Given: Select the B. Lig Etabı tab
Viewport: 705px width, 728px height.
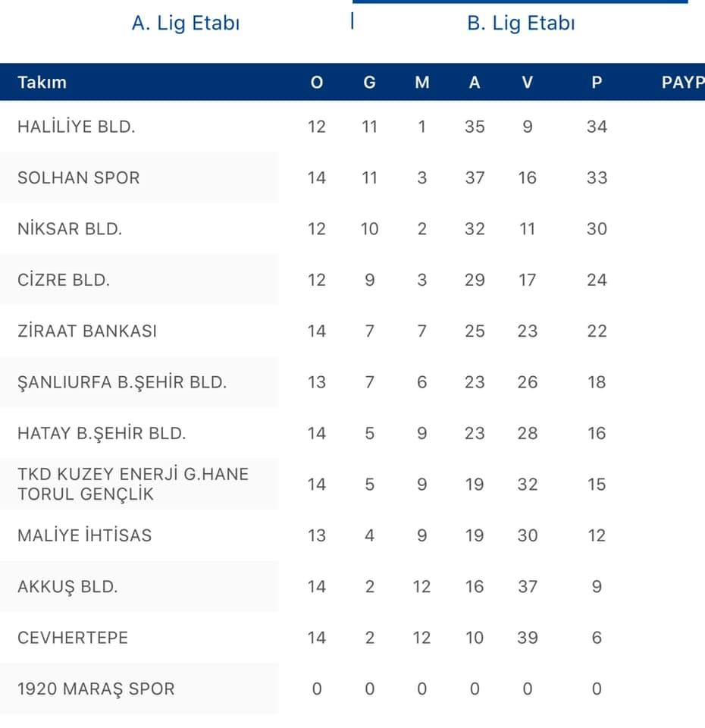Looking at the screenshot, I should tap(521, 24).
